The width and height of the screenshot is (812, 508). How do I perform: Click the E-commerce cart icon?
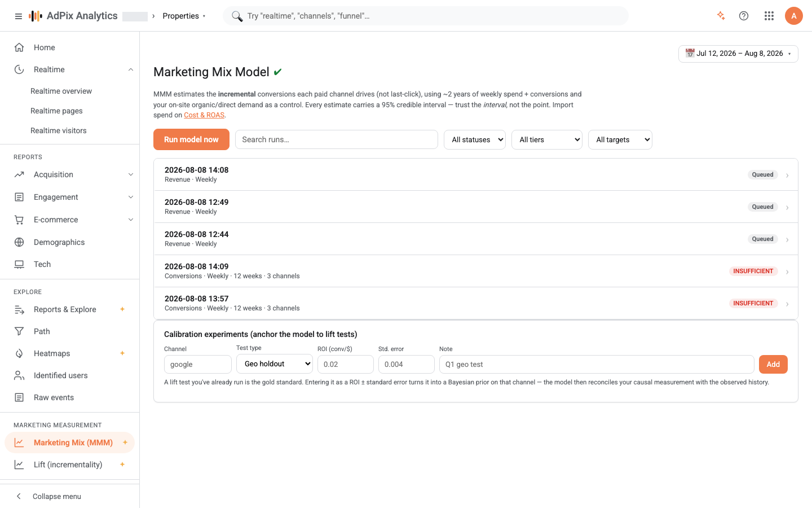click(19, 220)
